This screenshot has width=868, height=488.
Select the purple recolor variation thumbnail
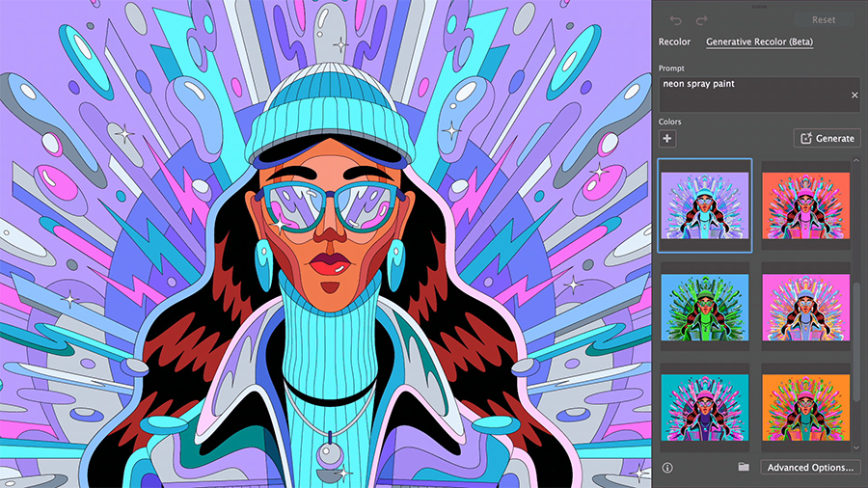(x=705, y=205)
